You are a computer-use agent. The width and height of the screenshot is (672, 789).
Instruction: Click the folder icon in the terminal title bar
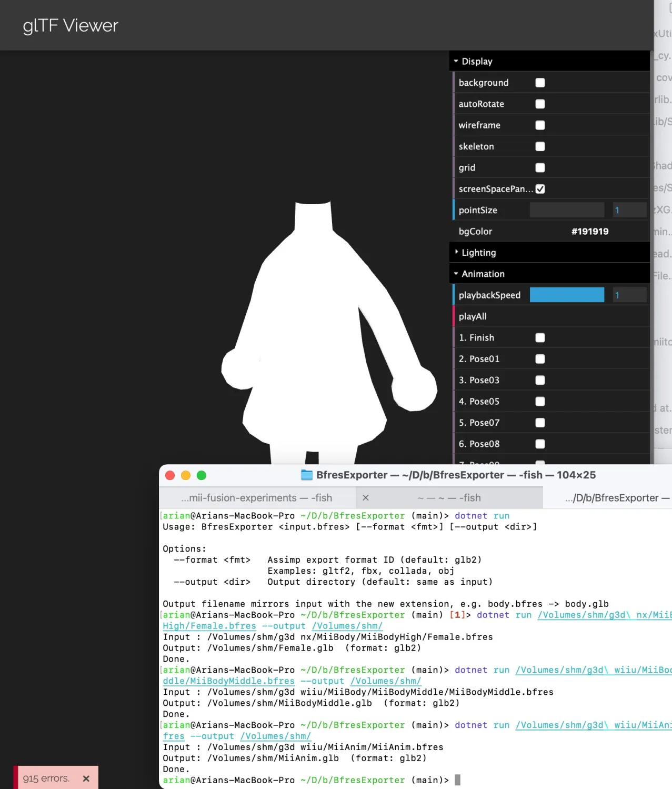[306, 475]
